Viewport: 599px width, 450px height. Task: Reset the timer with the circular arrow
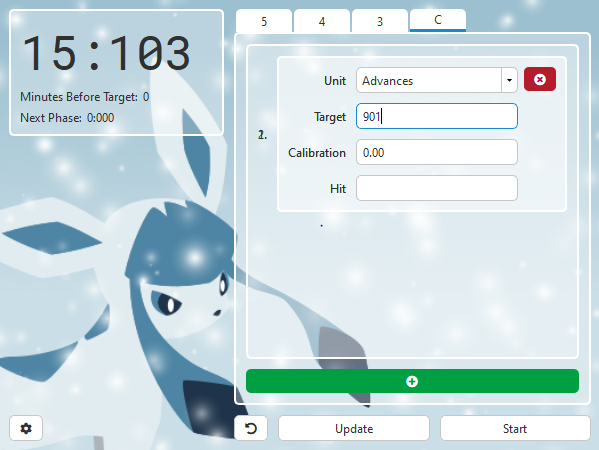coord(251,428)
